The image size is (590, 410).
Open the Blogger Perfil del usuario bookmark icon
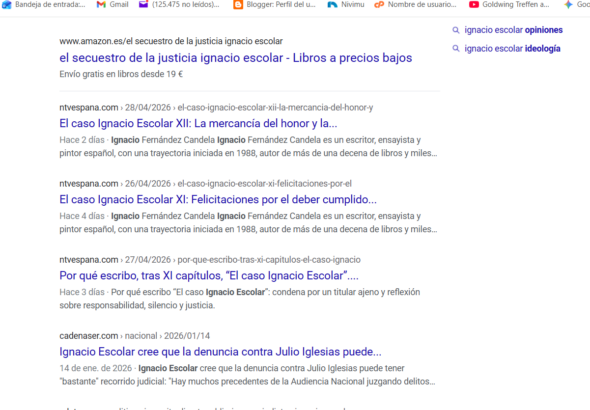(x=238, y=5)
